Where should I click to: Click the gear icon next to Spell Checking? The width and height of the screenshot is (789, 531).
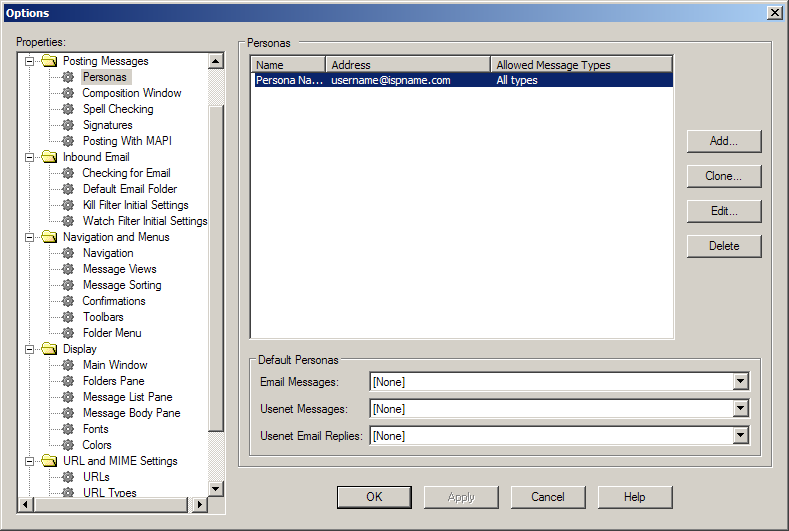coord(68,109)
